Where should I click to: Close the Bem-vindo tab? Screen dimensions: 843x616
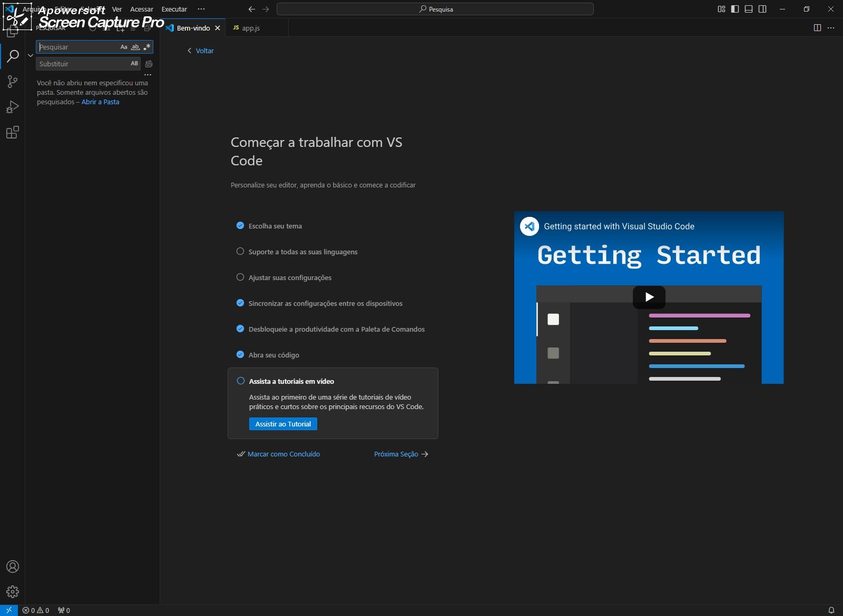click(218, 28)
